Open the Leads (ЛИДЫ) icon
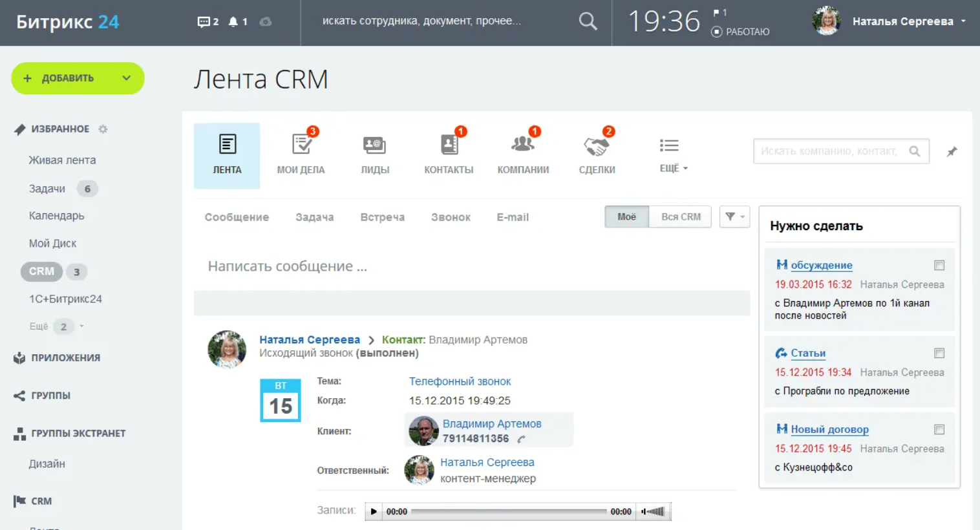Image resolution: width=980 pixels, height=530 pixels. [375, 146]
